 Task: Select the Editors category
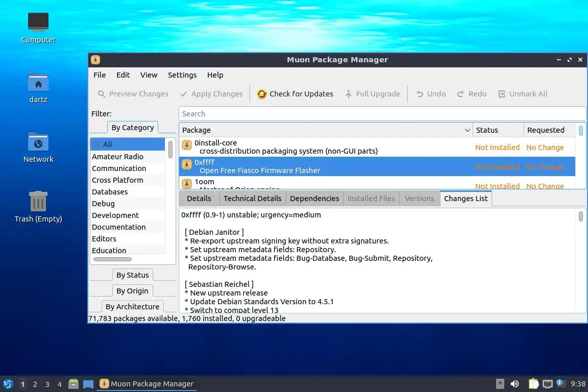pyautogui.click(x=128, y=238)
